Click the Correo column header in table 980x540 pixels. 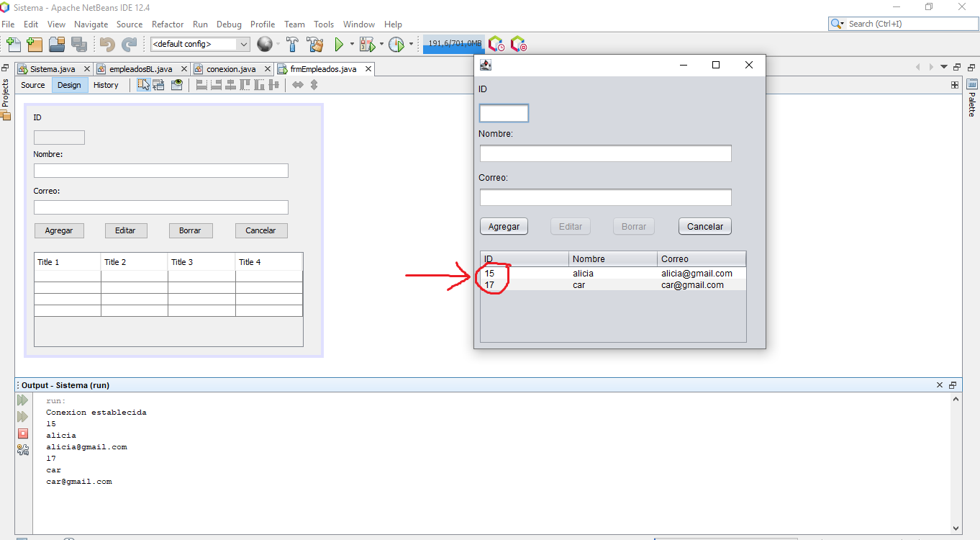pyautogui.click(x=702, y=259)
